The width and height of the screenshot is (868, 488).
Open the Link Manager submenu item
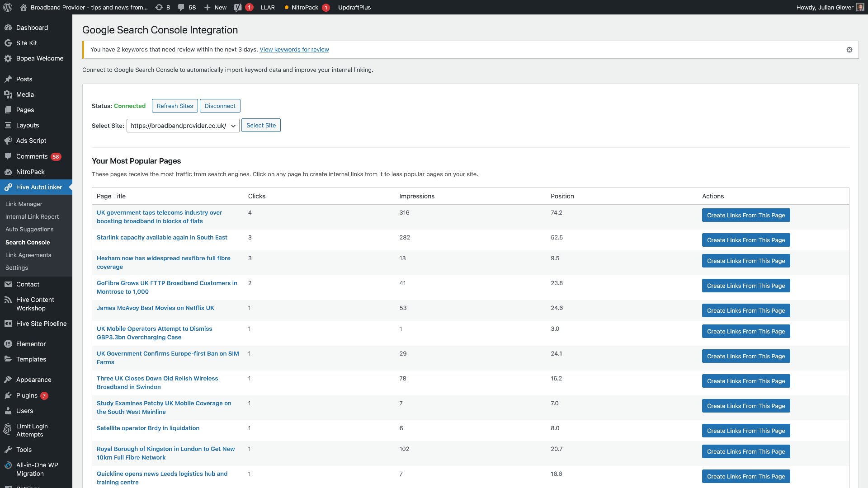(x=24, y=204)
